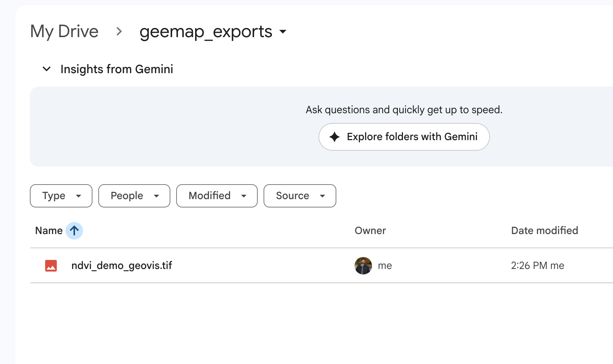
Task: Reverse sort order with the arrow icon
Action: [74, 231]
